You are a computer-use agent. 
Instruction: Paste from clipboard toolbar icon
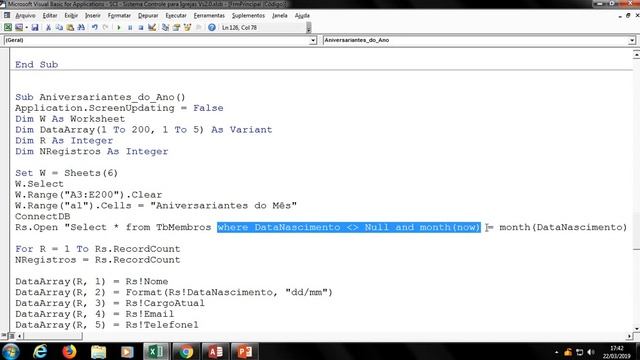point(70,27)
